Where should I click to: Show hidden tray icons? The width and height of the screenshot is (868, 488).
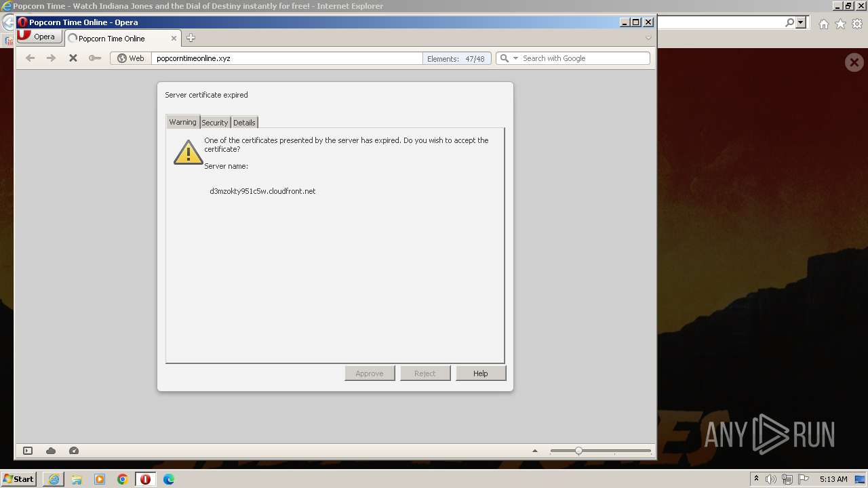click(x=756, y=479)
